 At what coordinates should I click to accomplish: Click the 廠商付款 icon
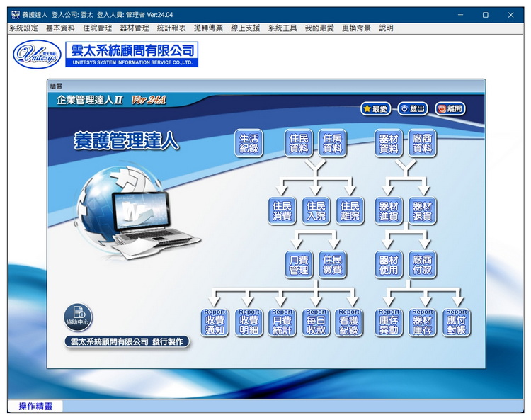[x=422, y=264]
